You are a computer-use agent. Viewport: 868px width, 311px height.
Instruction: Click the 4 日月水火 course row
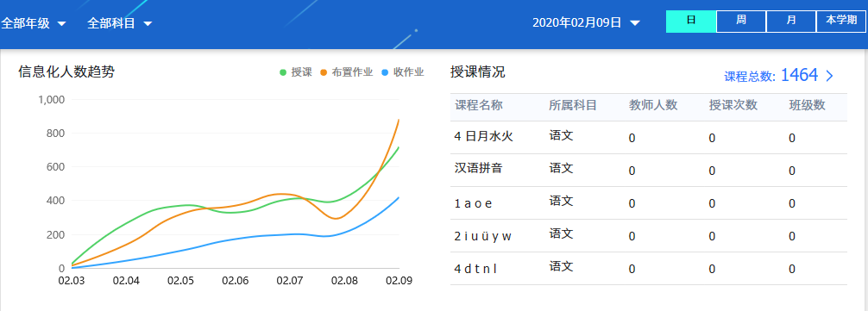pyautogui.click(x=648, y=138)
